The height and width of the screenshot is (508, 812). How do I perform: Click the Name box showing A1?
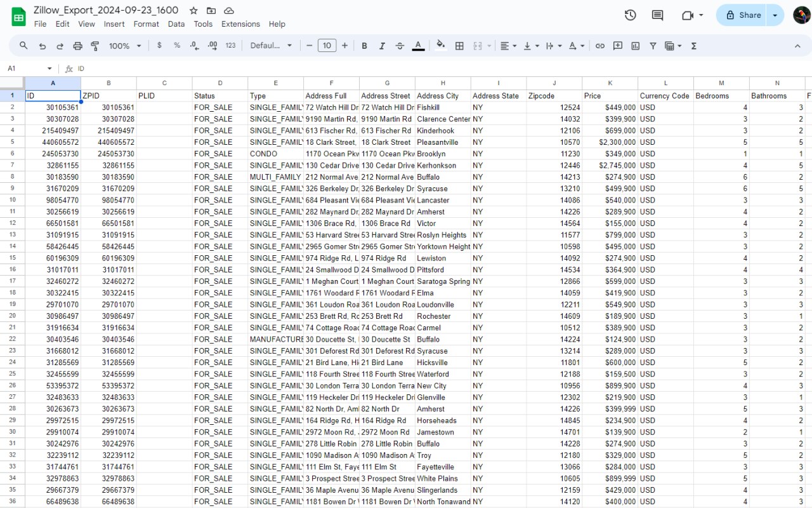click(29, 69)
